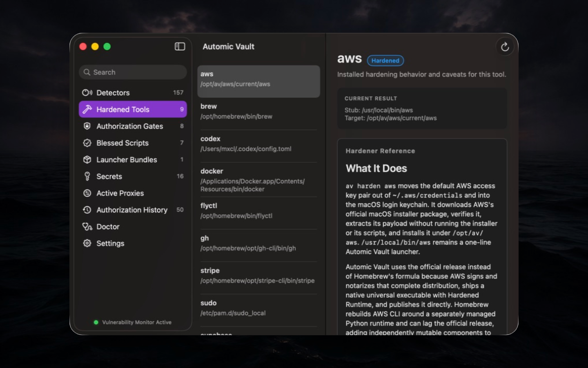
Task: Select the sudo tool row
Action: [258, 310]
